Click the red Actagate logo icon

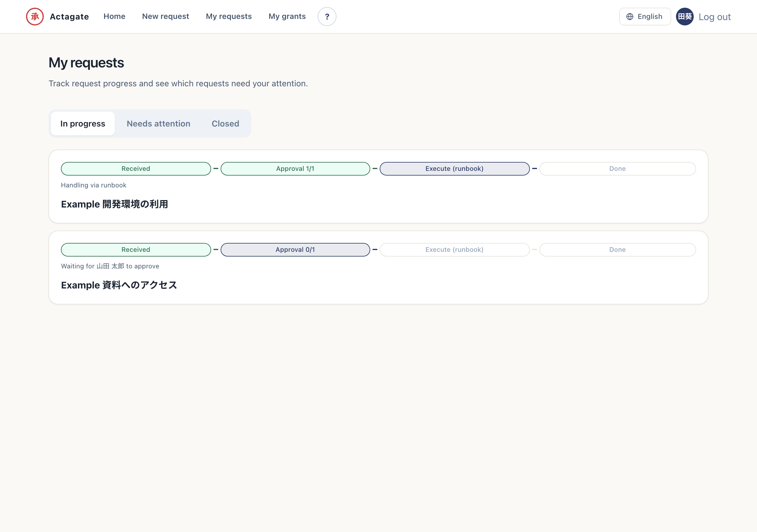point(35,17)
